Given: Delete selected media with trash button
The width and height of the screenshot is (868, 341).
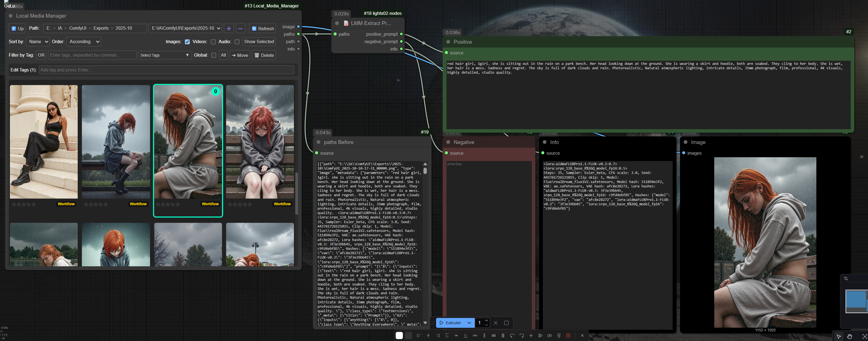Looking at the screenshot, I should pyautogui.click(x=264, y=55).
